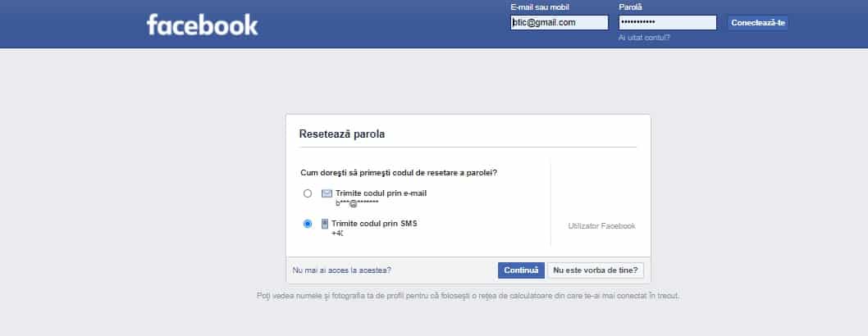Select the send code via e-mail radio
Viewport: 868px width, 336px height.
(x=307, y=193)
